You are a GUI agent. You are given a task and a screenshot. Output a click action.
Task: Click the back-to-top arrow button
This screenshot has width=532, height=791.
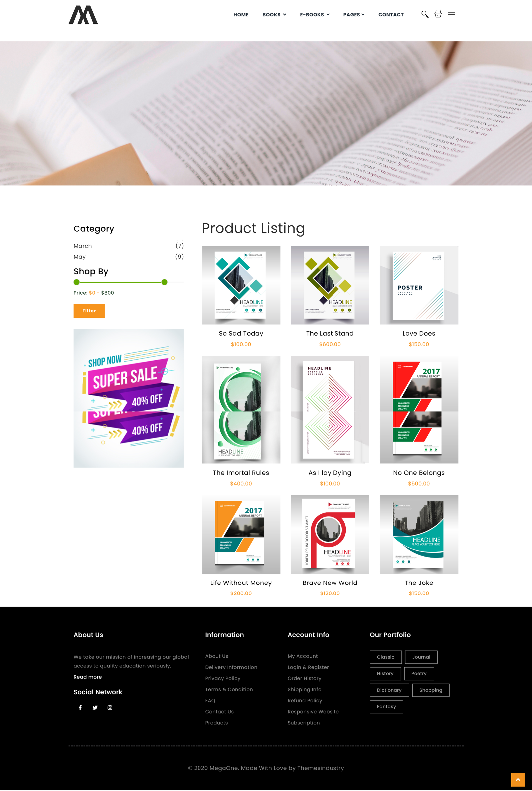coord(518,779)
